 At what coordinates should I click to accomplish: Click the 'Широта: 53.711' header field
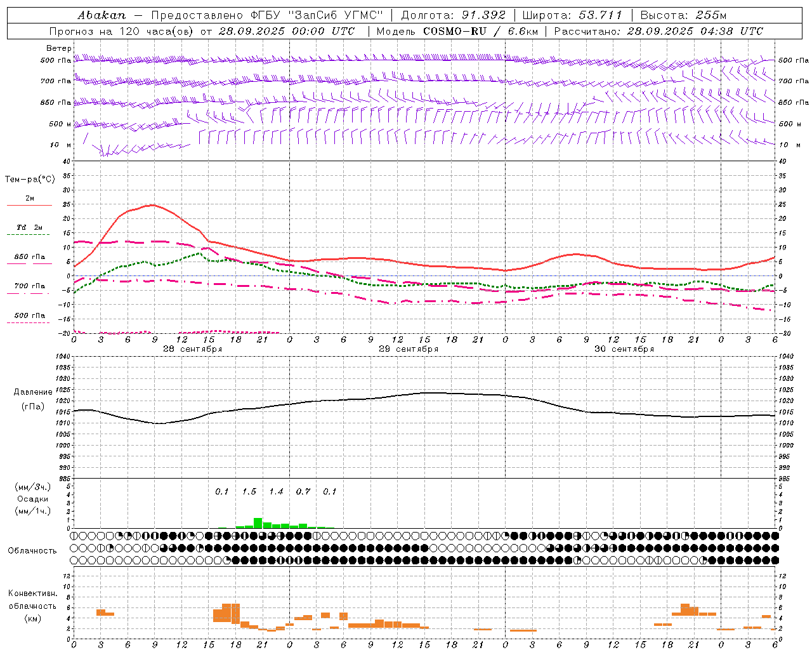[572, 15]
